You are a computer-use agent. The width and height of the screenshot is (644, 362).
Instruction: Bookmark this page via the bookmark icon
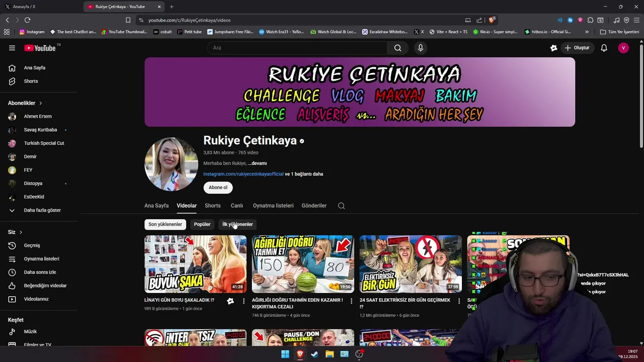click(128, 20)
